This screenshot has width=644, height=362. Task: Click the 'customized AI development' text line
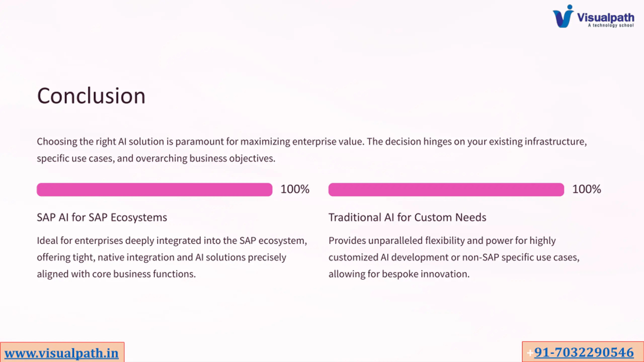click(x=454, y=257)
